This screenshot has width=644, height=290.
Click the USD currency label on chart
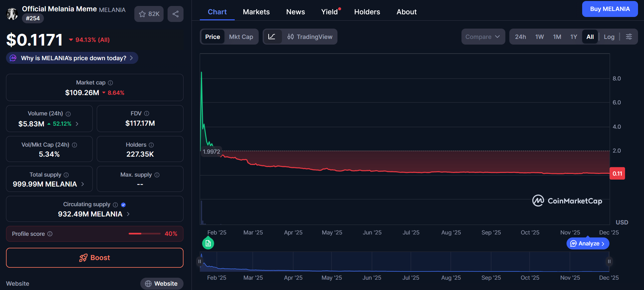point(622,222)
